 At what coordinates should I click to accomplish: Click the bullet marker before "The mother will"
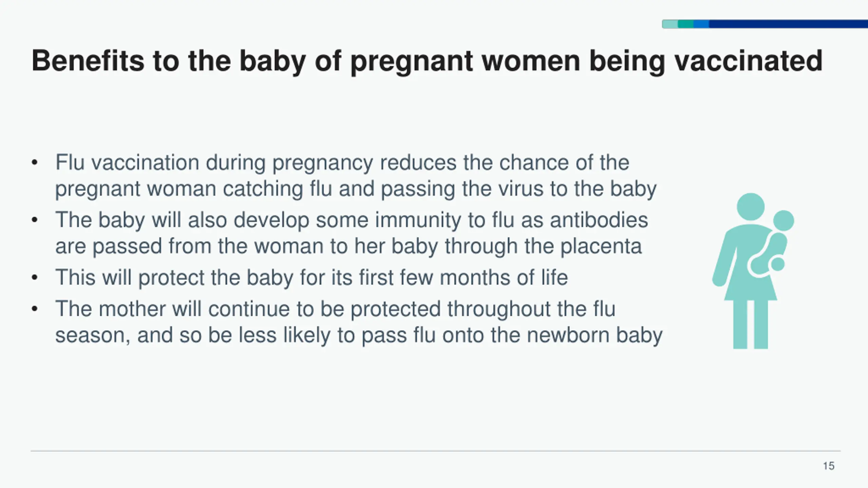pyautogui.click(x=34, y=309)
